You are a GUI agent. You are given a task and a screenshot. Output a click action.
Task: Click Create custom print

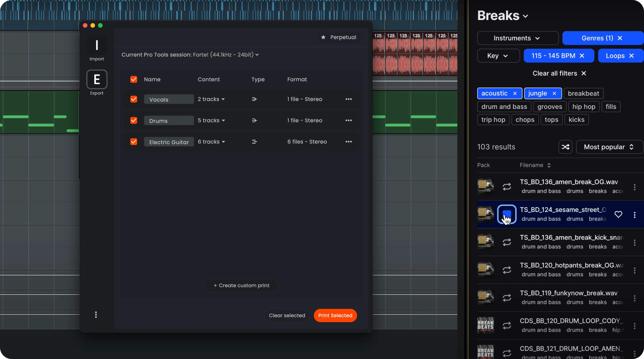point(241,285)
